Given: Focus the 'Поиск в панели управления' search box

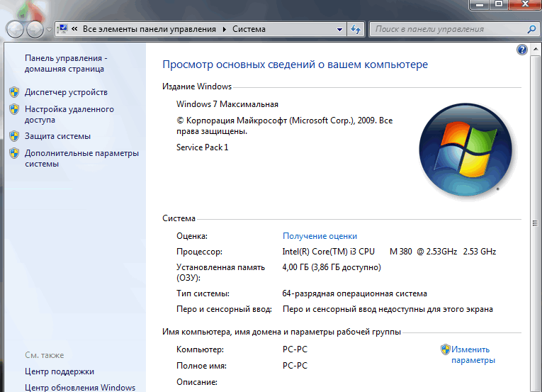Looking at the screenshot, I should coord(446,29).
